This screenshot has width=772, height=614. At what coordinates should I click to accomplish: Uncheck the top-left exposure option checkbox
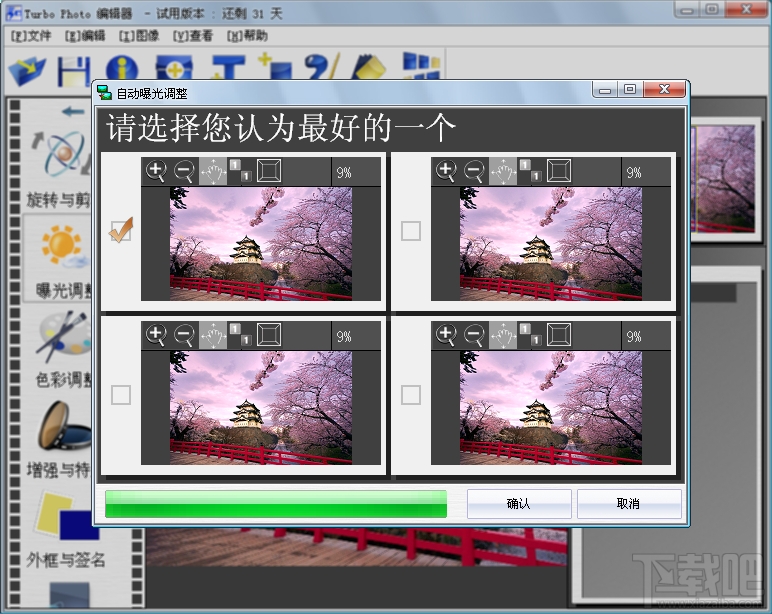[121, 230]
